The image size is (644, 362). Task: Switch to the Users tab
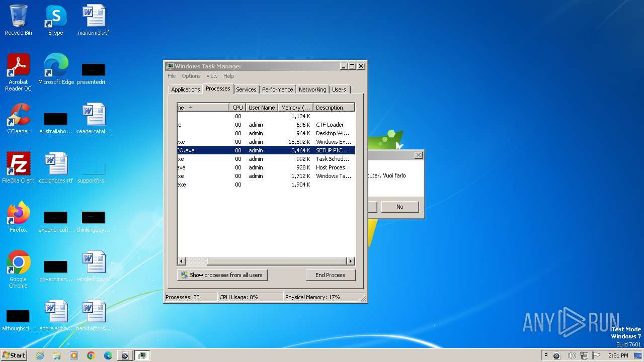pos(339,89)
